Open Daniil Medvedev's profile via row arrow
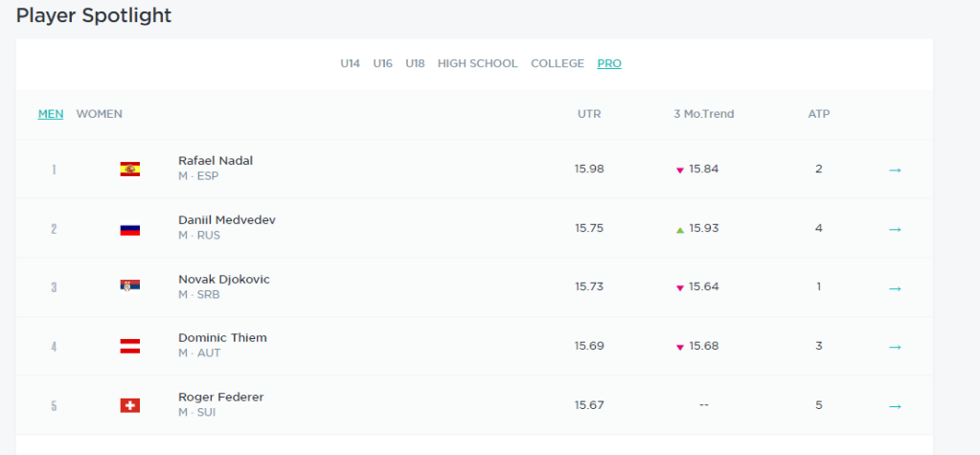Screen dimensions: 980x455 (895, 229)
